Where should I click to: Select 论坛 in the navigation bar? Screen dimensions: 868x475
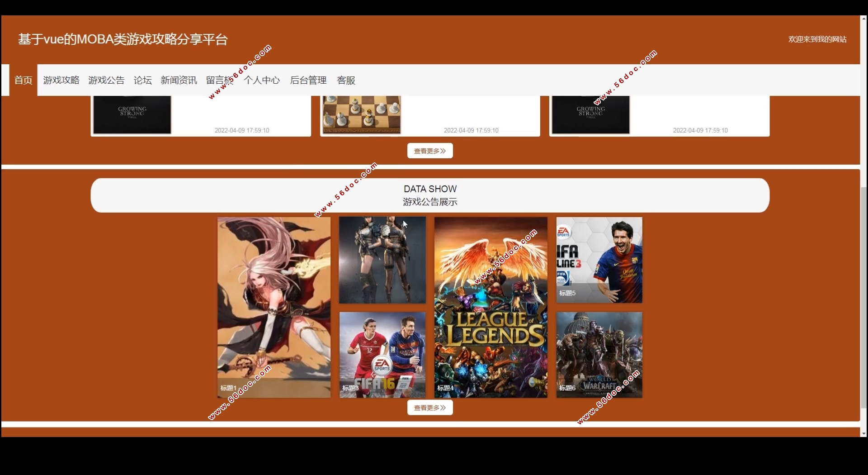tap(143, 80)
